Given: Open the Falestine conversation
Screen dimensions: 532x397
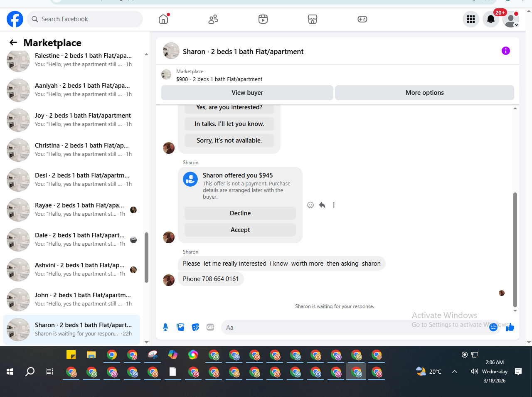Looking at the screenshot, I should coord(71,60).
